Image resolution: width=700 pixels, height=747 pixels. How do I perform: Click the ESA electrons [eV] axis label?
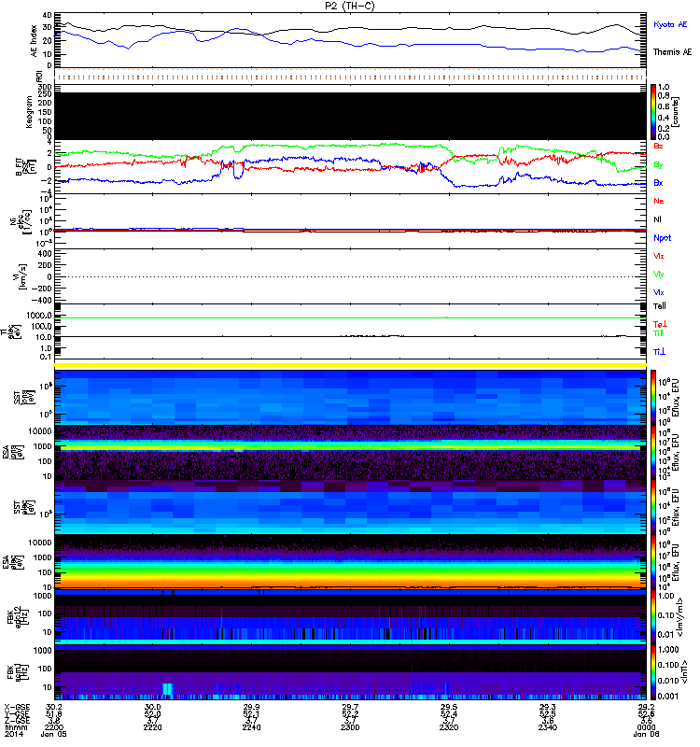point(13,562)
